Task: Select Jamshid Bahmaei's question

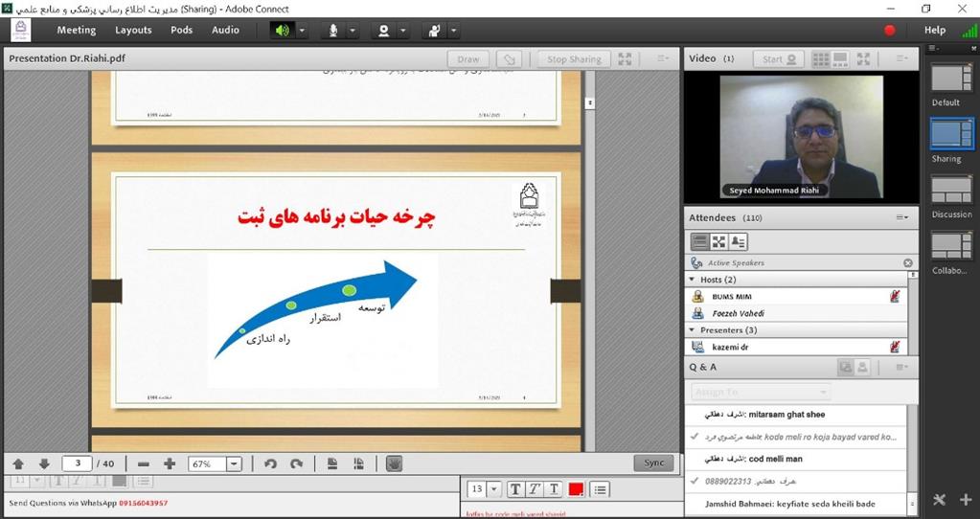Action: [x=796, y=504]
